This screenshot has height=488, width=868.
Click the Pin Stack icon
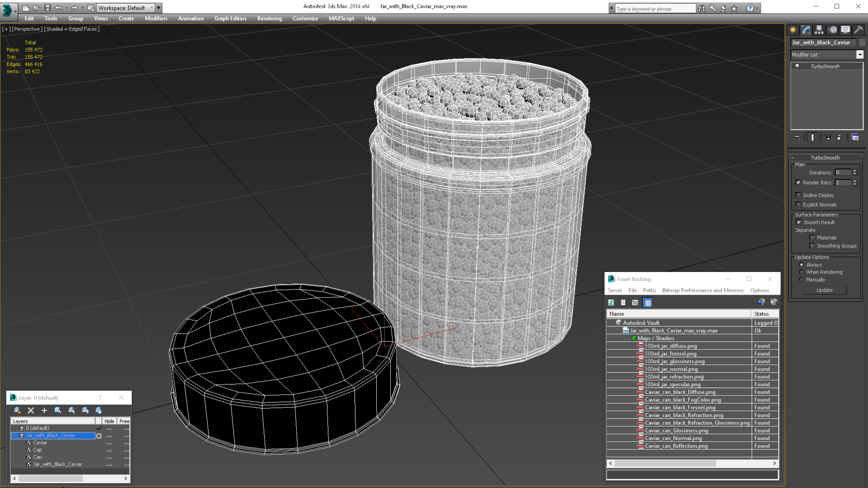click(796, 137)
